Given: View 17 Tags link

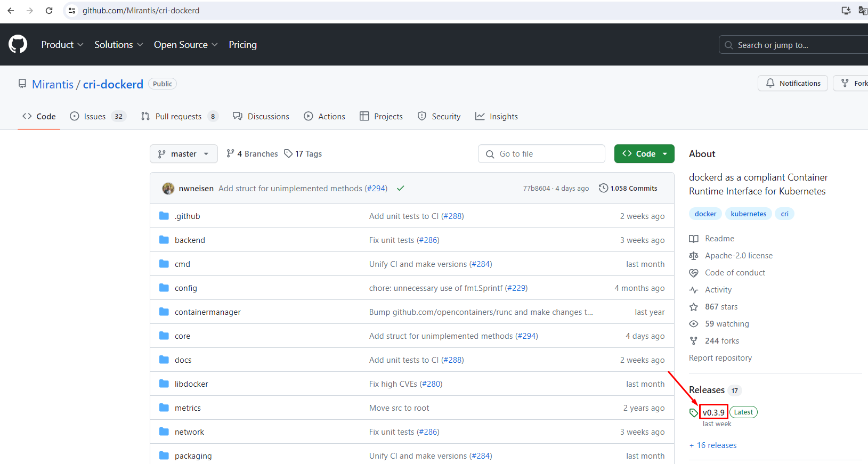Looking at the screenshot, I should (303, 154).
